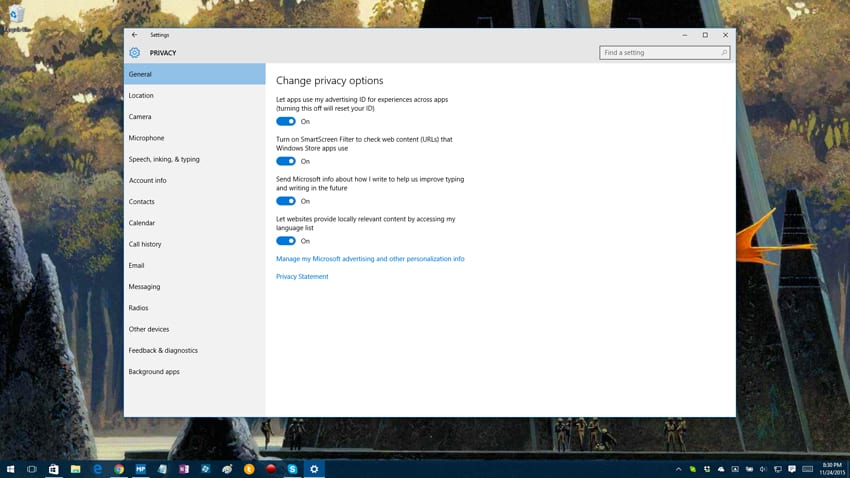Click the battery icon in system tray

[x=749, y=469]
